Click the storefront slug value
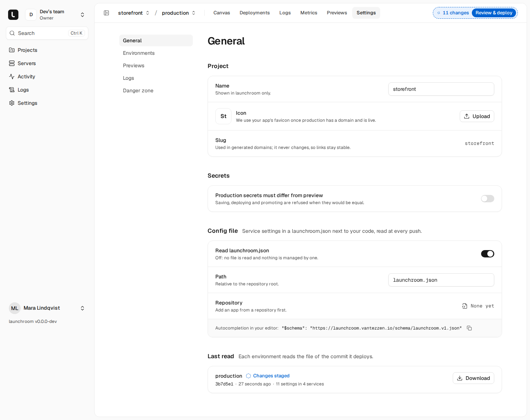This screenshot has width=530, height=420. [x=480, y=143]
